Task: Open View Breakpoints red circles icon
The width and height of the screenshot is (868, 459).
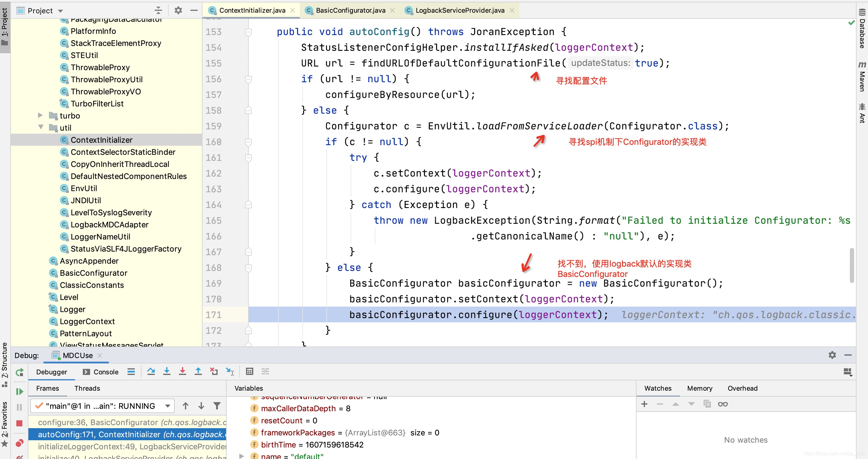Action: (20, 443)
